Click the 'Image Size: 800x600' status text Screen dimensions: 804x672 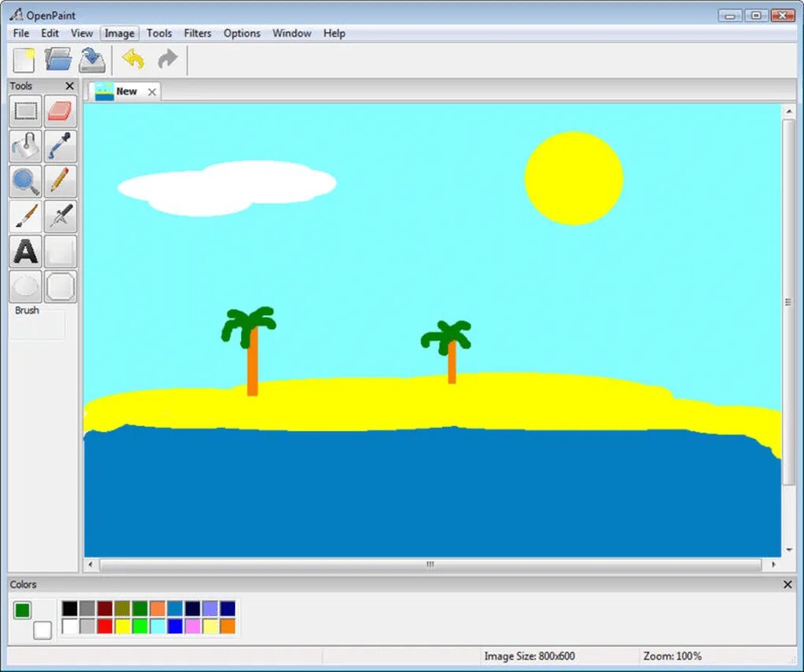point(529,656)
